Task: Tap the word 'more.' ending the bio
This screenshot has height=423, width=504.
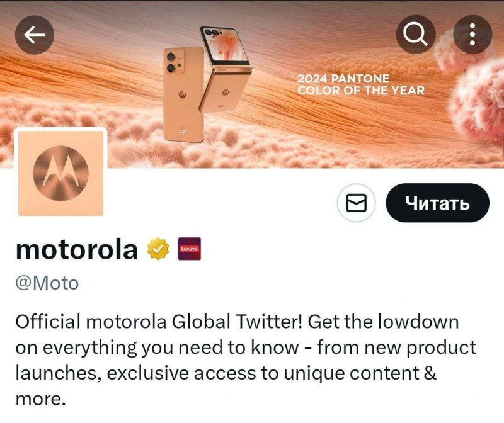Action: [40, 399]
